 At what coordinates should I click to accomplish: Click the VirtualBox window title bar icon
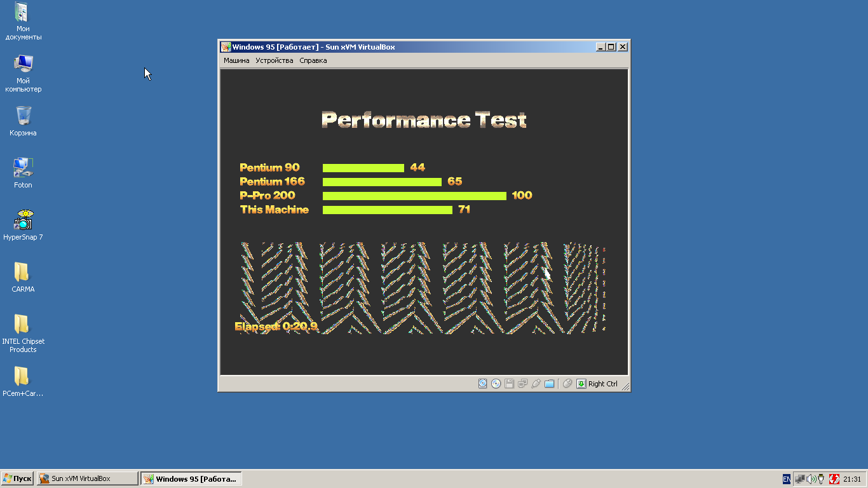[x=226, y=47]
